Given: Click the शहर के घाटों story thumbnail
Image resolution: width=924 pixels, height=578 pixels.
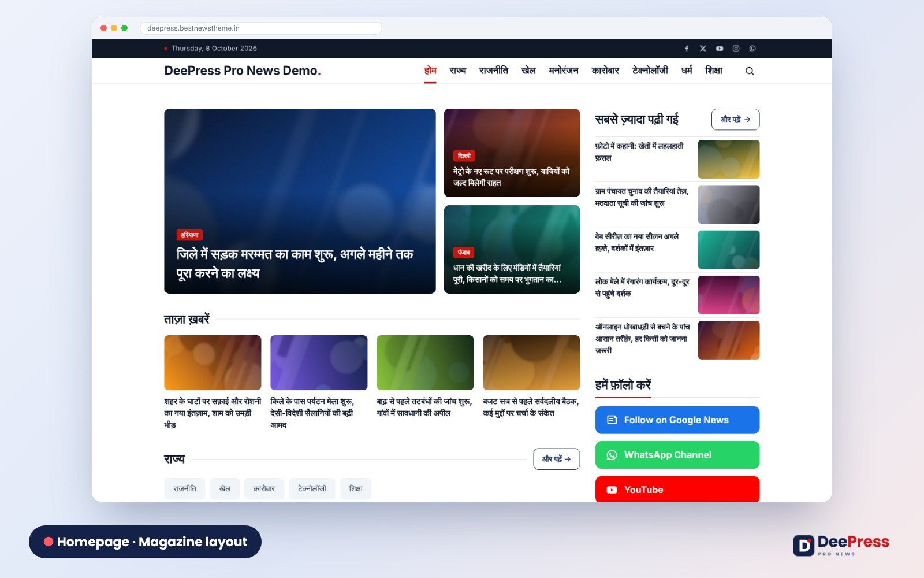Looking at the screenshot, I should (213, 362).
